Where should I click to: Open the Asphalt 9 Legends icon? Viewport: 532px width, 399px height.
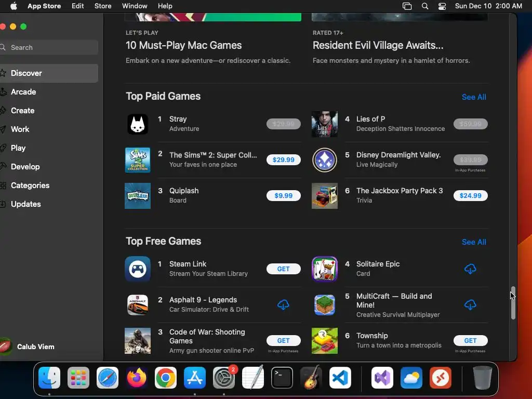tap(137, 304)
